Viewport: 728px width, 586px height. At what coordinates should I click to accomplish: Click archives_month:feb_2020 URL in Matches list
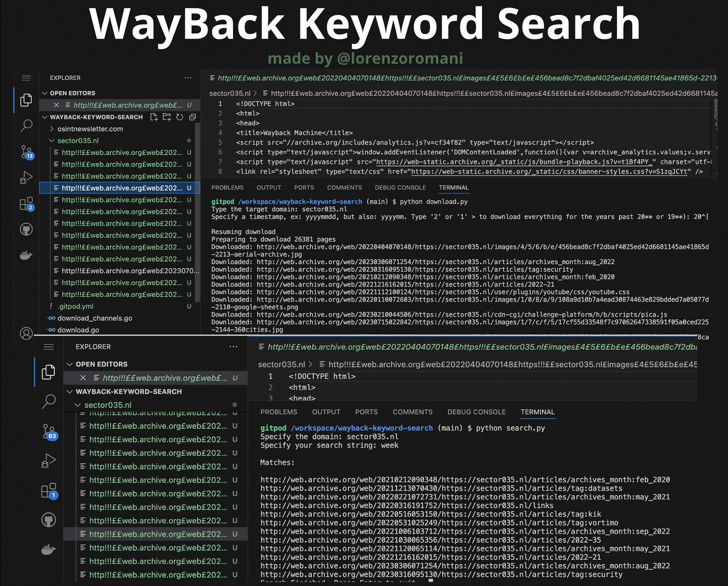click(465, 480)
